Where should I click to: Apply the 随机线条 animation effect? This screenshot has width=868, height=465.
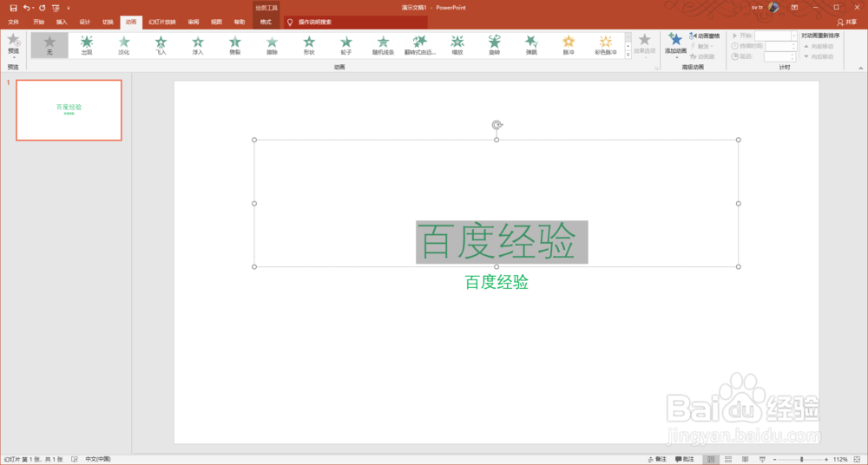point(383,45)
